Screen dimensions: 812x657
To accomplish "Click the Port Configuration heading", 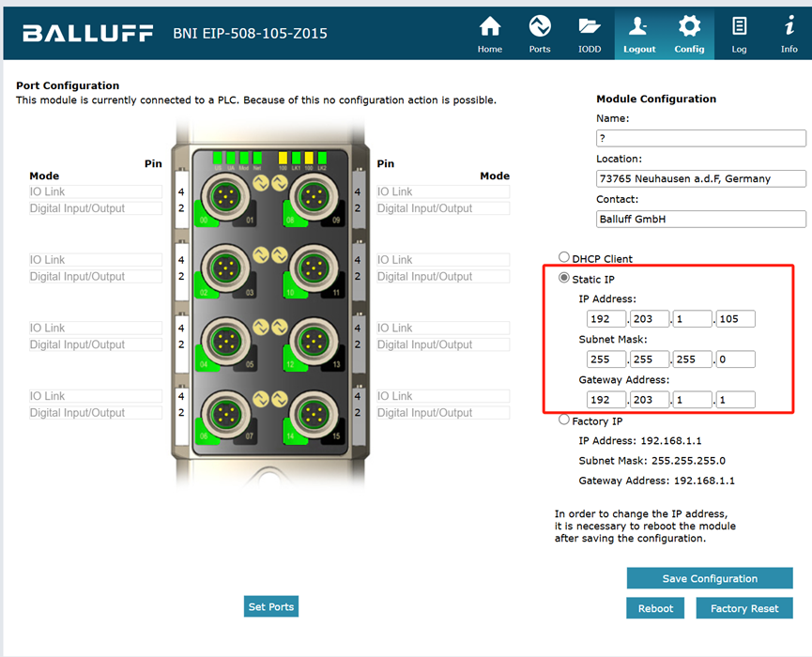I will [x=68, y=85].
